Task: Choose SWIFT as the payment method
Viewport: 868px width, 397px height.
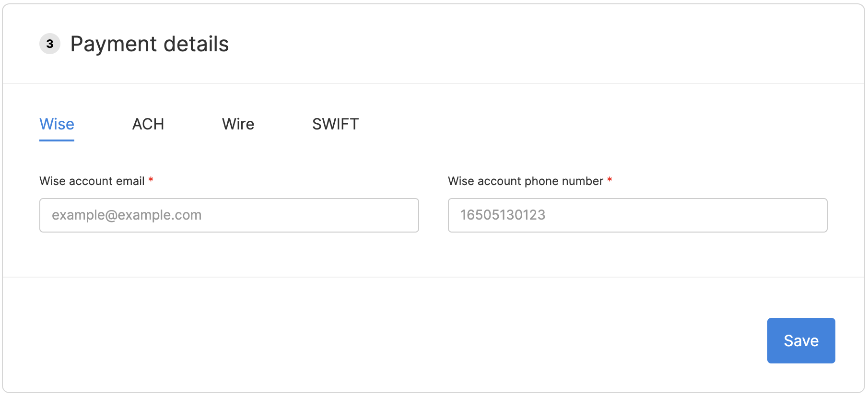Action: (335, 124)
